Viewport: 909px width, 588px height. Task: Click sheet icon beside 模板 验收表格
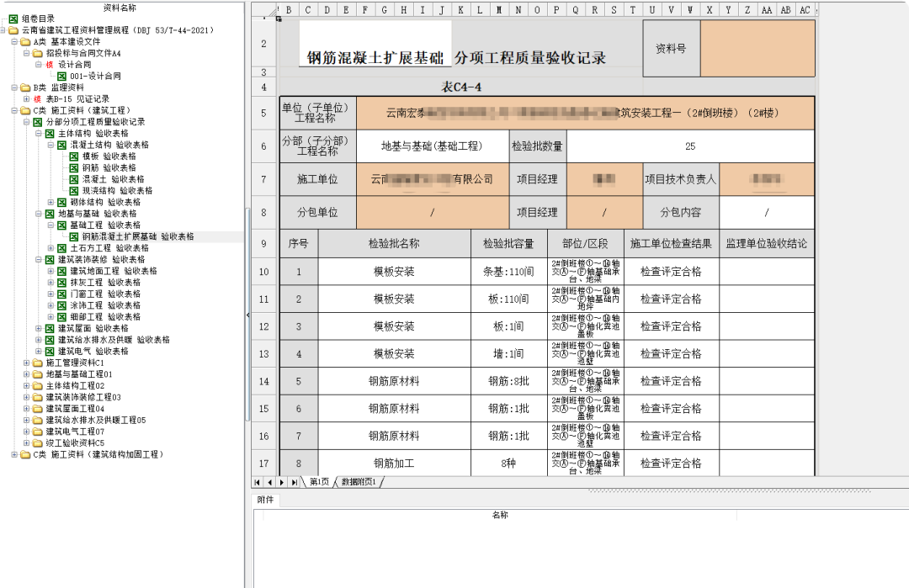point(74,156)
